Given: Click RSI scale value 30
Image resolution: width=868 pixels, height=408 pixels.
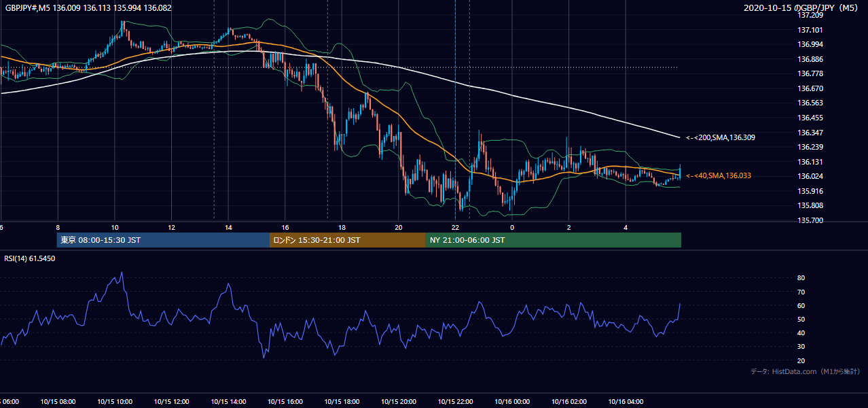Looking at the screenshot, I should [x=801, y=346].
